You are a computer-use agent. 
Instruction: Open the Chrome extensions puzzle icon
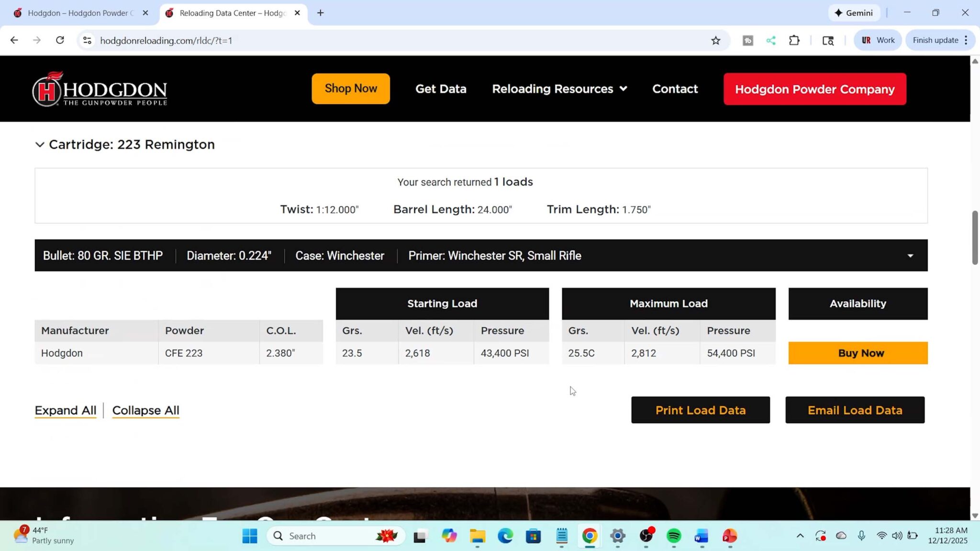pos(794,41)
